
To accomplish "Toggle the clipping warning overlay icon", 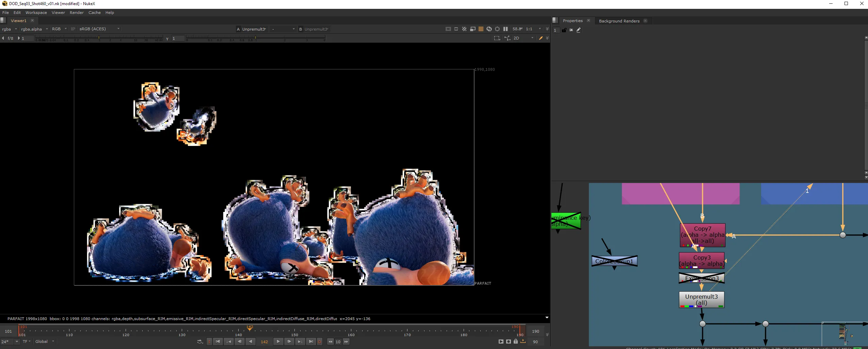I will point(448,29).
